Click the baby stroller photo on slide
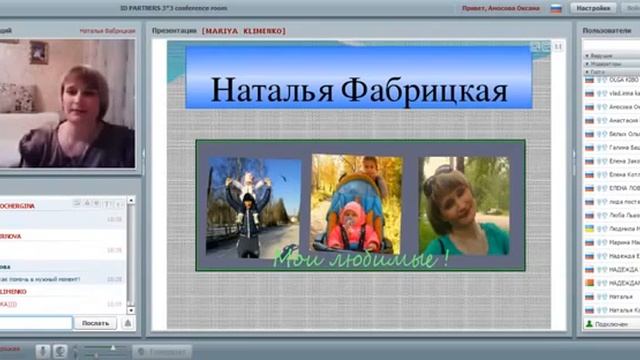 pos(357,204)
